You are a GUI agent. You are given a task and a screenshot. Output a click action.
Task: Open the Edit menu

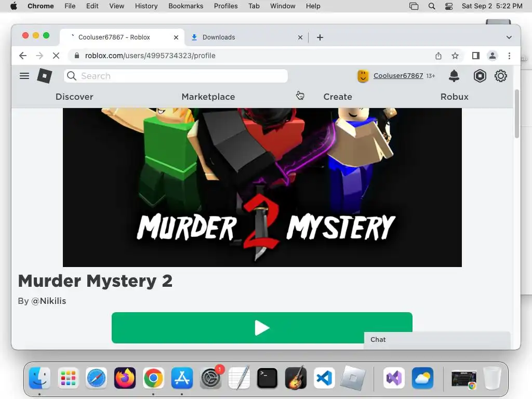[92, 6]
